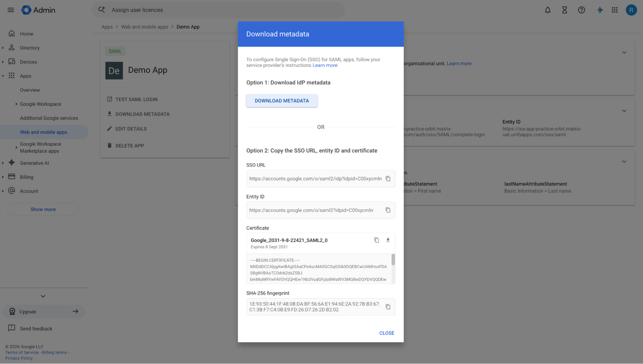Open the Google apps grid launcher
Viewport: 643px width, 364px height.
coord(615,10)
